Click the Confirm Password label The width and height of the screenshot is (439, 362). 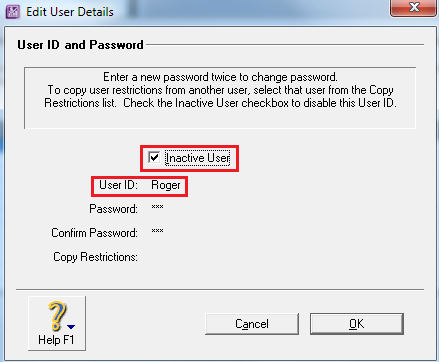[94, 233]
